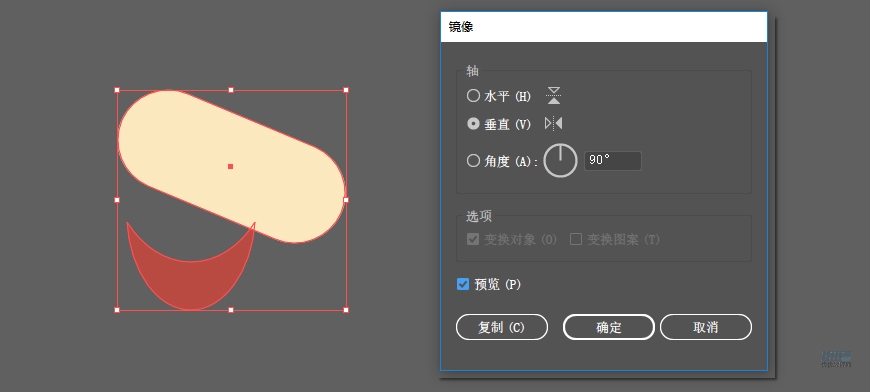Click the right-middle selection handle
The height and width of the screenshot is (392, 870).
(346, 200)
